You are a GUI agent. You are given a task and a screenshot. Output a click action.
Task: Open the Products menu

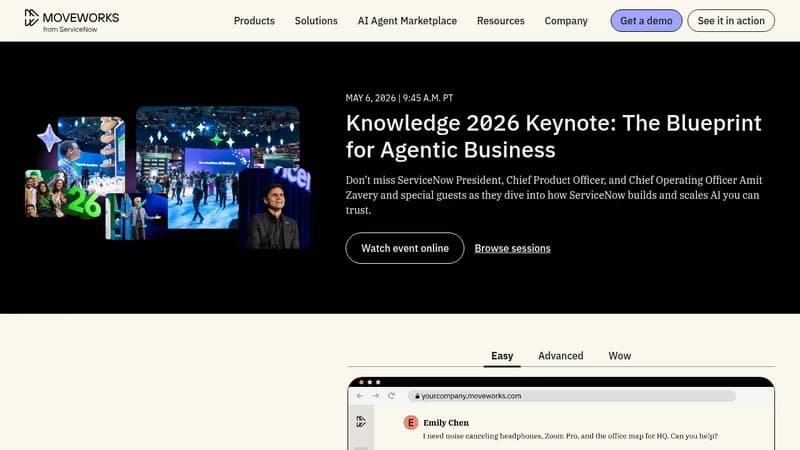click(x=254, y=21)
